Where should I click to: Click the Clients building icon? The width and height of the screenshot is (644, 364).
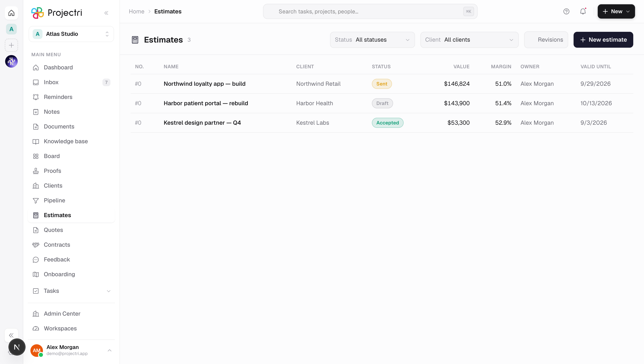coord(36,186)
